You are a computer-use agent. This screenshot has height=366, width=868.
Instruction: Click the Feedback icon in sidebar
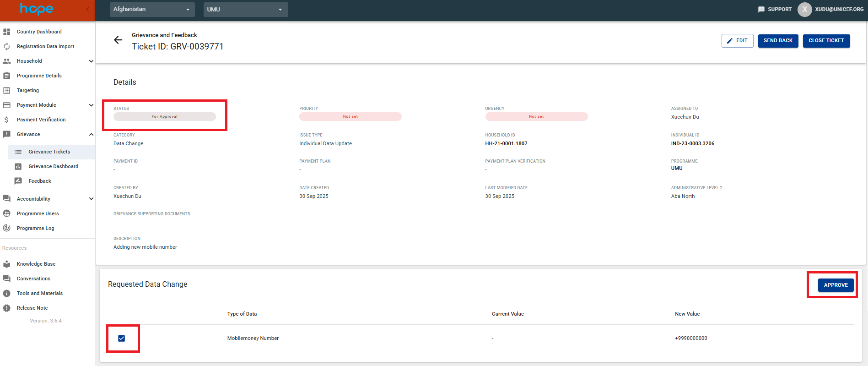pyautogui.click(x=18, y=181)
